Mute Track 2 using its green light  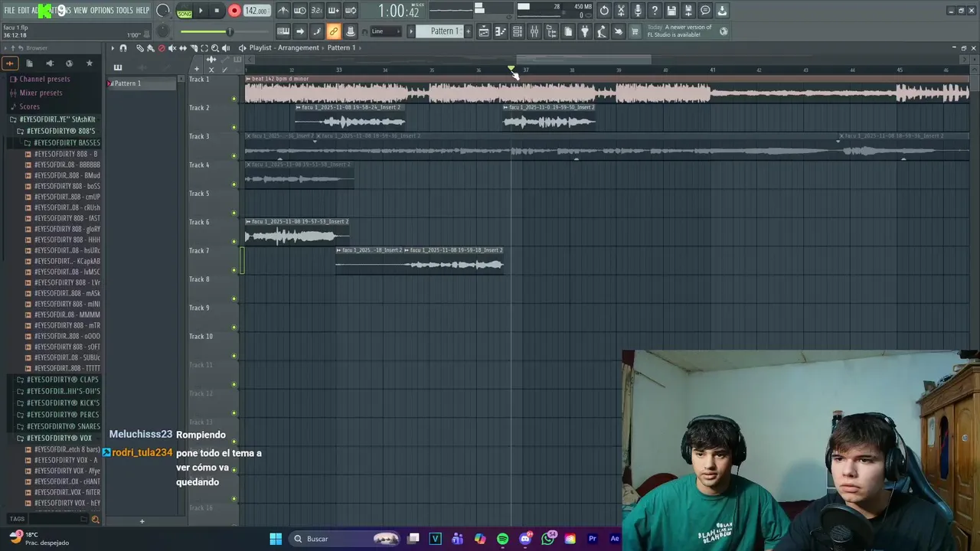234,127
